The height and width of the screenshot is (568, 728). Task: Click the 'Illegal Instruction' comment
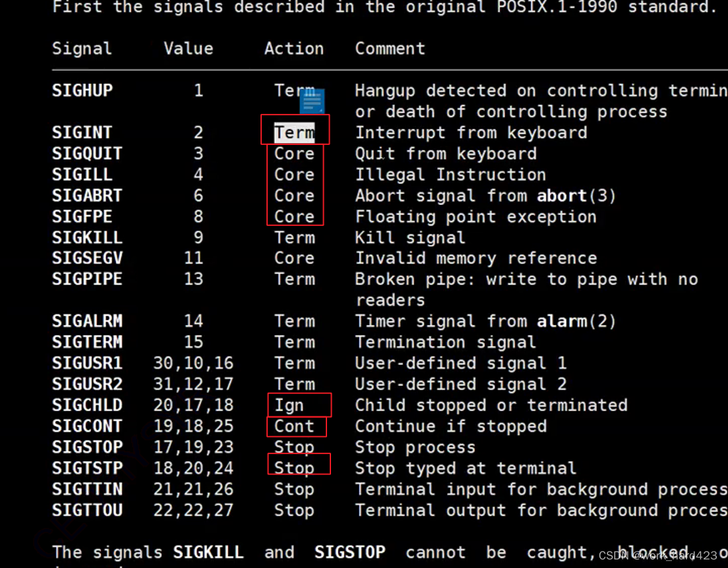click(451, 175)
